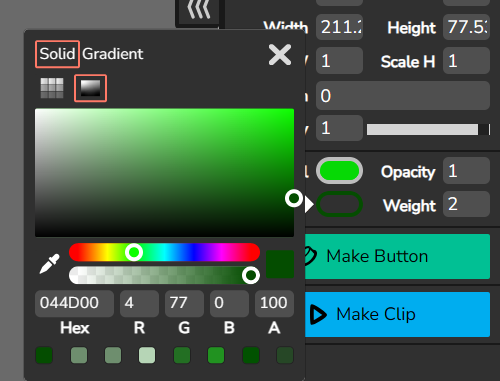Open the bright green fill color swatch

click(339, 171)
